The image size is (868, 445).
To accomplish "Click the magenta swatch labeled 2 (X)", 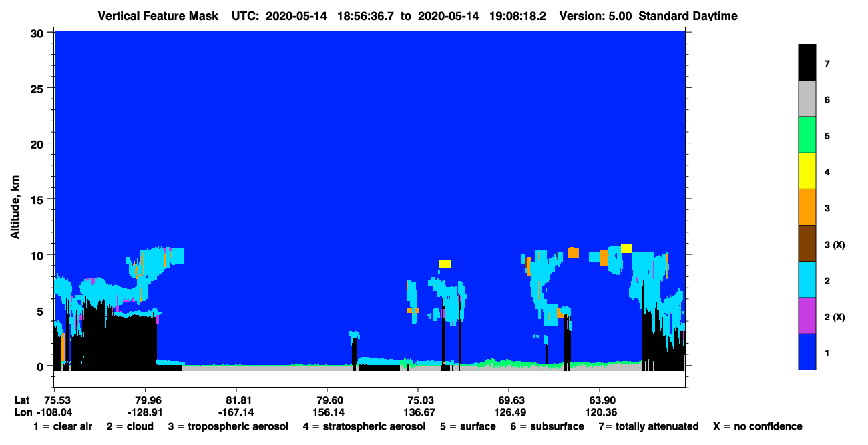I will pyautogui.click(x=807, y=315).
